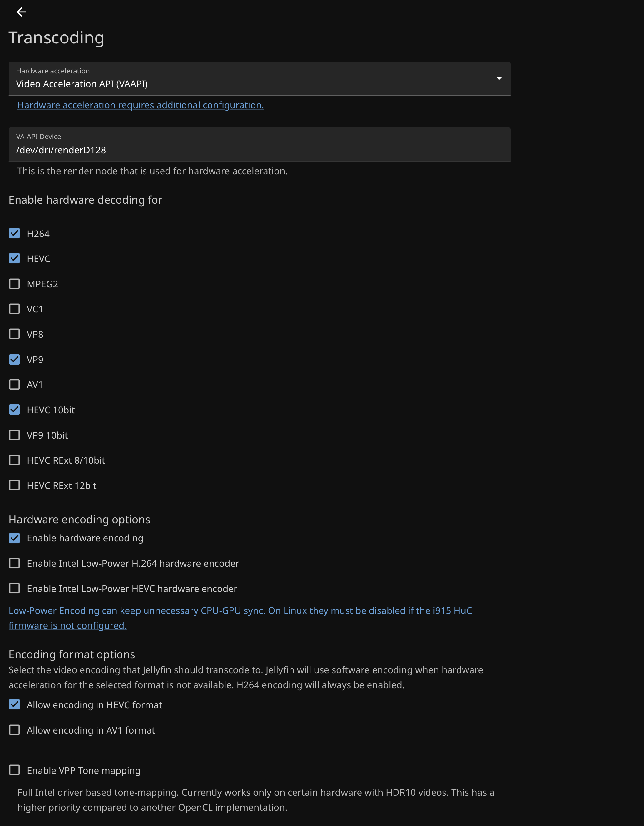Check the VC1 decoding checkbox
Image resolution: width=644 pixels, height=826 pixels.
point(14,309)
